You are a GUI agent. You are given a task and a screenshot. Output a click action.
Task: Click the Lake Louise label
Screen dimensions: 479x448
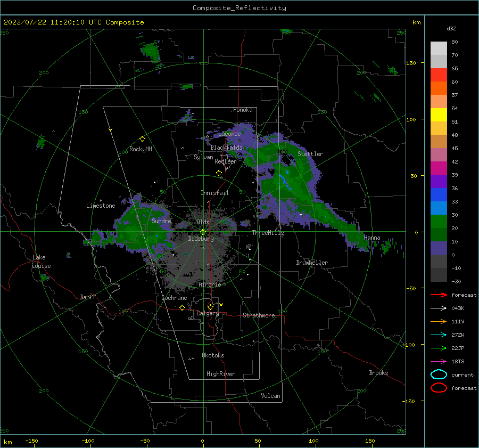41,262
